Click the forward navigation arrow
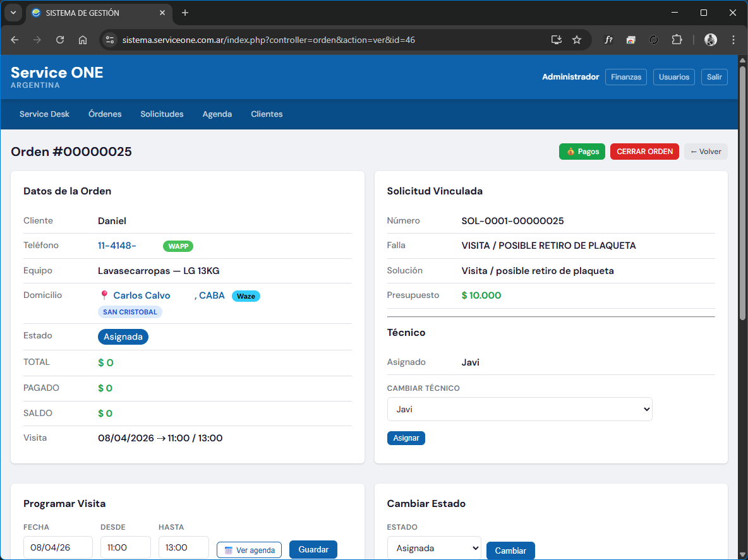This screenshot has height=560, width=748. [37, 40]
